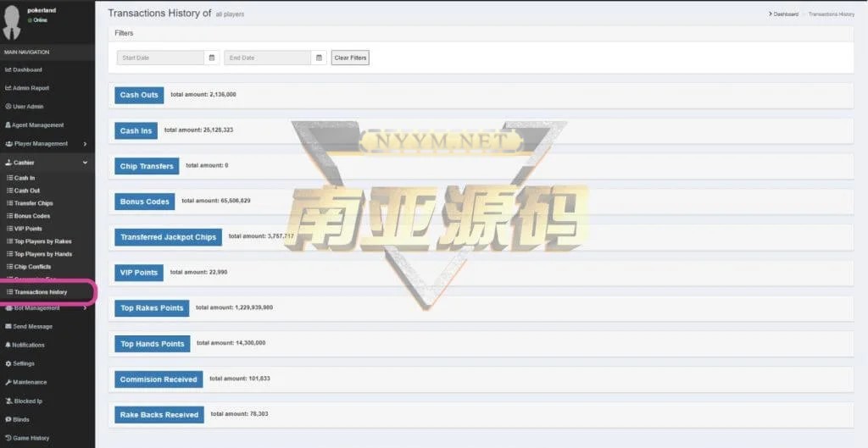This screenshot has height=448, width=868.
Task: Click in the End Date field
Action: 268,58
